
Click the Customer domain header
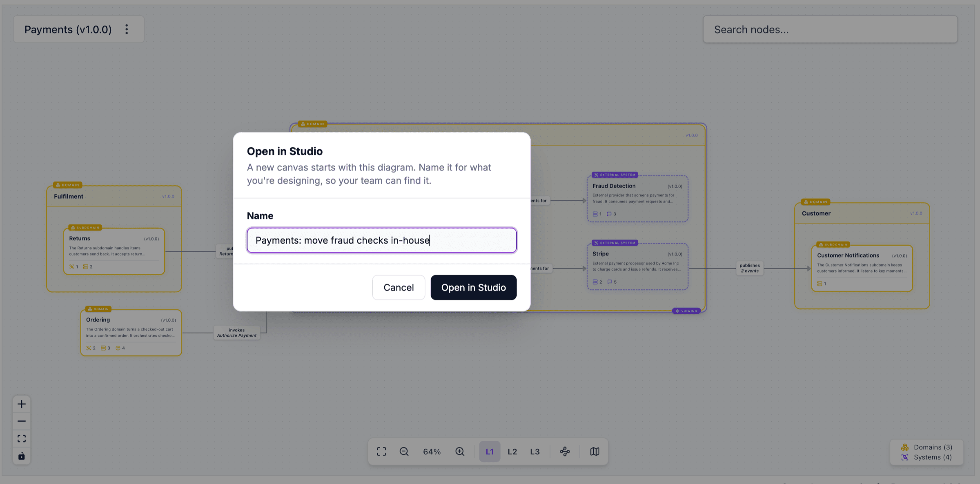click(862, 213)
